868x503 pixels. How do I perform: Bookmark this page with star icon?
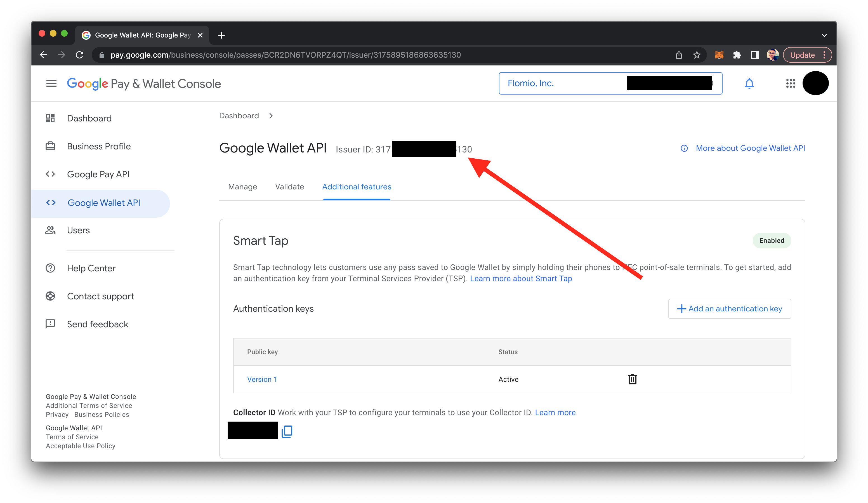[x=697, y=55]
